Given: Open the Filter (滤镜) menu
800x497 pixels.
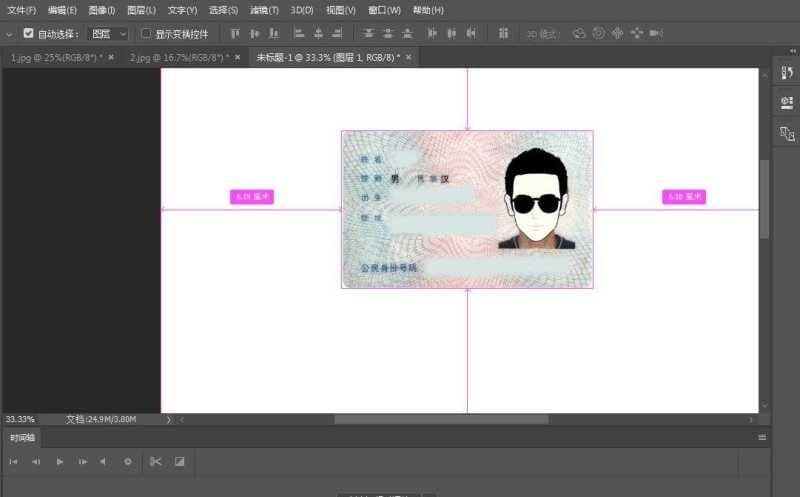Looking at the screenshot, I should coord(265,10).
